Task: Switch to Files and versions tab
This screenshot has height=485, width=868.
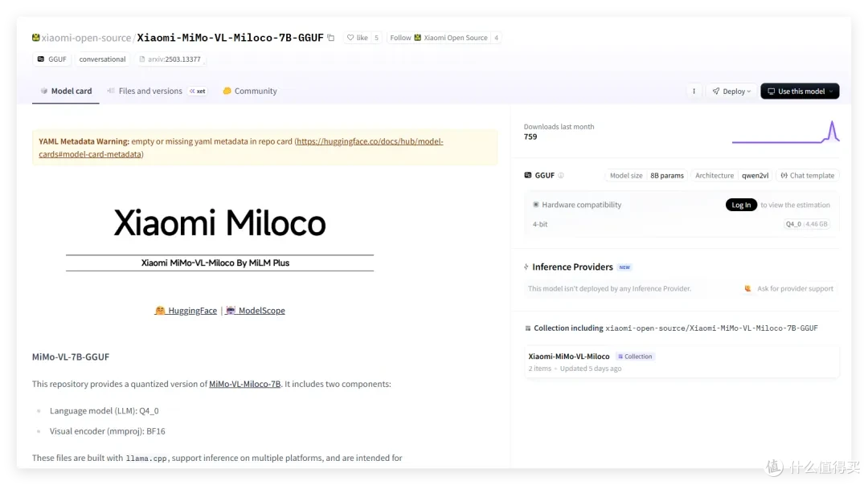Action: pyautogui.click(x=150, y=91)
